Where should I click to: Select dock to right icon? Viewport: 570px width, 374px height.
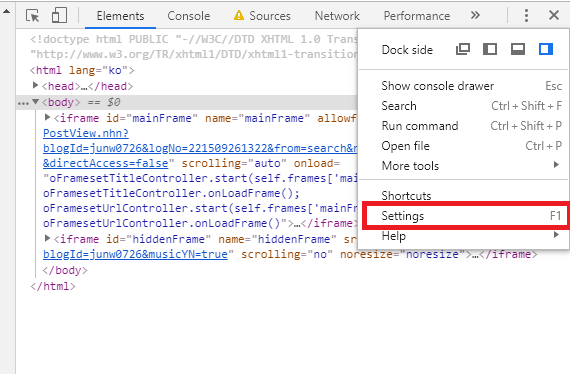(x=546, y=49)
